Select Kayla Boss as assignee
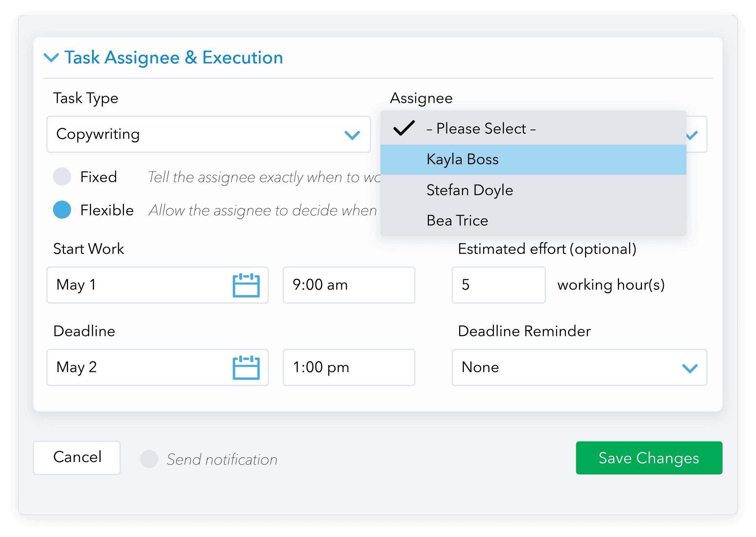The width and height of the screenshot is (756, 537). 462,159
